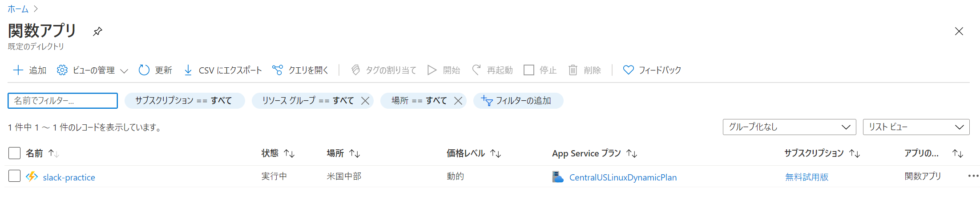This screenshot has height=209, width=980.
Task: Click the 関数アプリ cell in slack-practice row
Action: (923, 176)
